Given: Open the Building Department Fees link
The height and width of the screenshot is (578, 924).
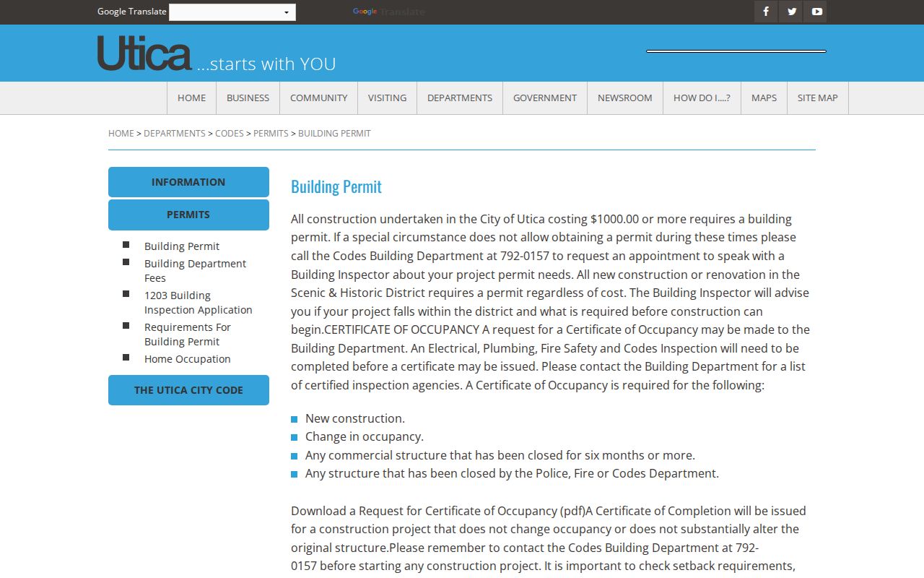Looking at the screenshot, I should pyautogui.click(x=195, y=271).
